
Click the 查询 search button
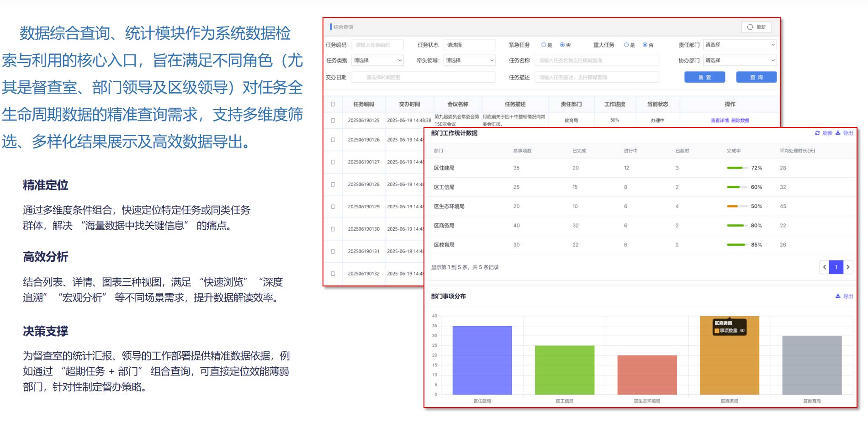tap(756, 77)
